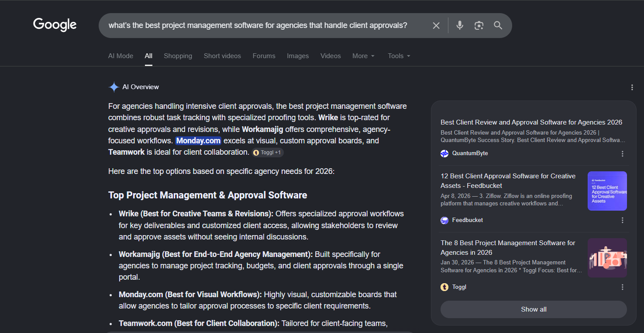Image resolution: width=644 pixels, height=333 pixels.
Task: Select the All results tab
Action: [x=148, y=56]
